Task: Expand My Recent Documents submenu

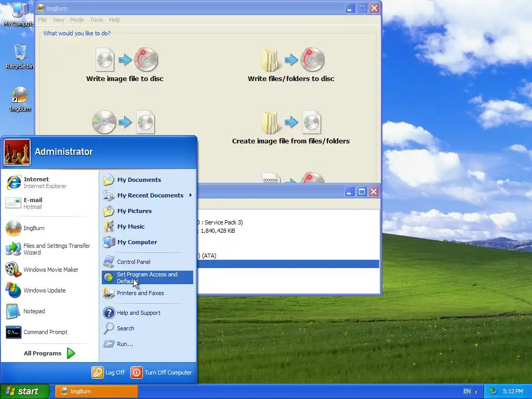Action: pos(147,195)
